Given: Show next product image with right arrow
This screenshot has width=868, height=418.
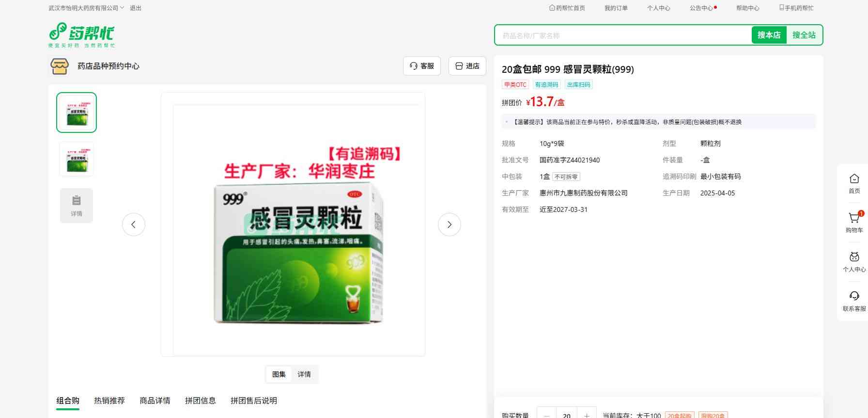Looking at the screenshot, I should (x=449, y=225).
